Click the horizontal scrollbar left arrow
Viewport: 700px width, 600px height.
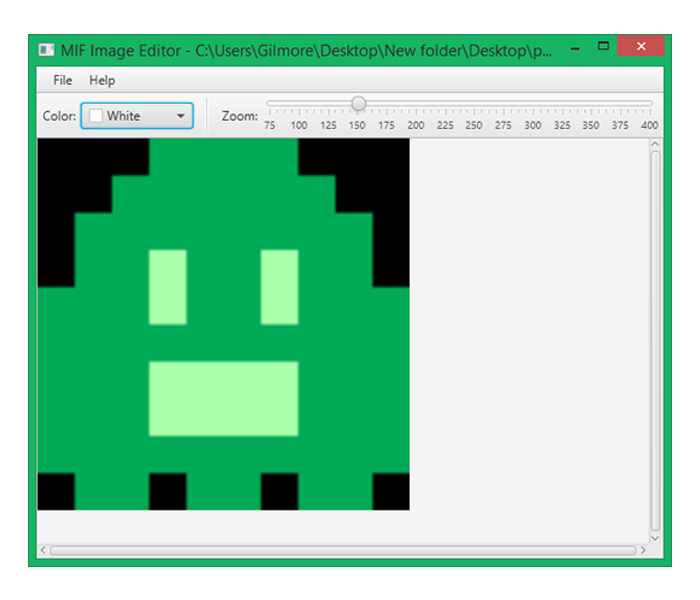point(43,550)
